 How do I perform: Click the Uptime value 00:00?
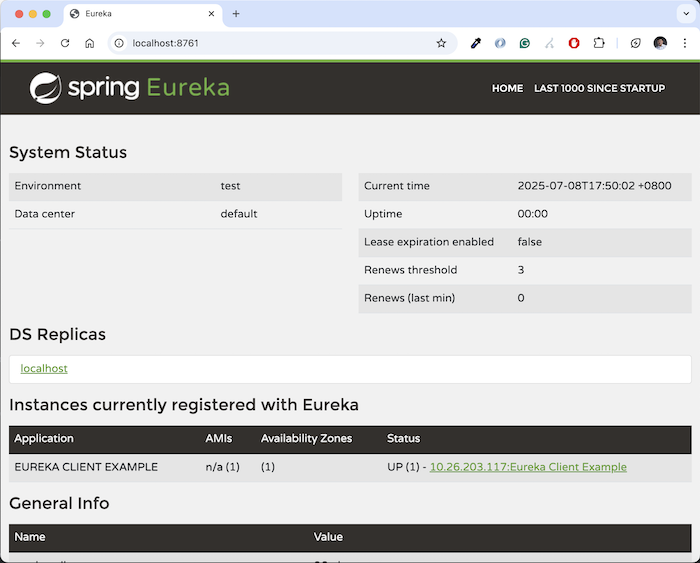[x=533, y=214]
